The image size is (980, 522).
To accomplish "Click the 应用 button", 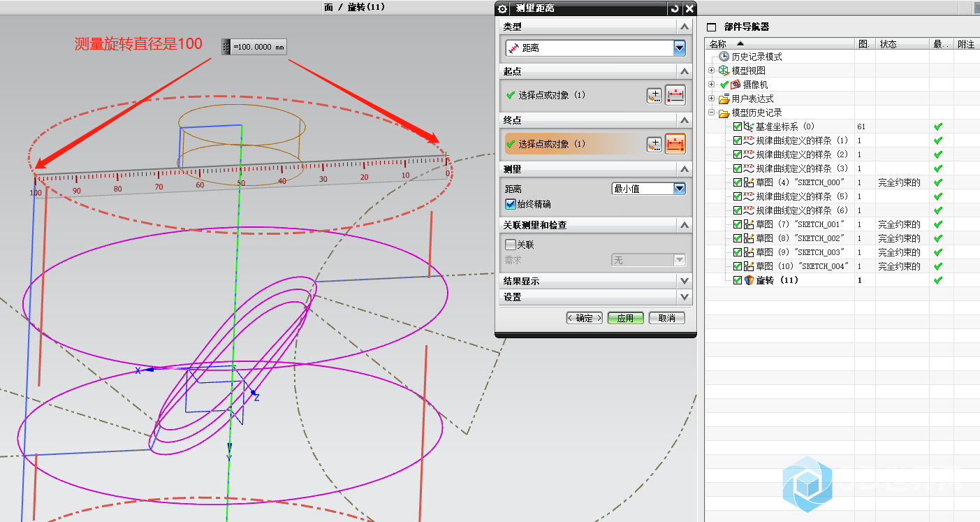I will click(625, 318).
